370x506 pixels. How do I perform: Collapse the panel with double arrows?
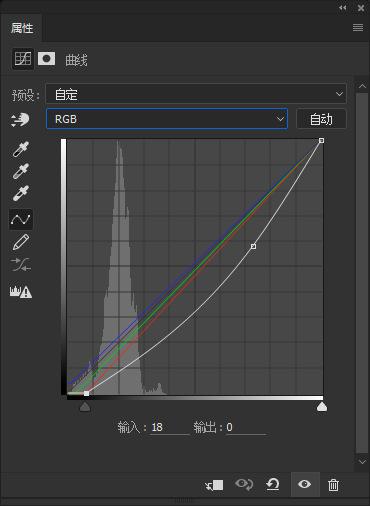pyautogui.click(x=343, y=7)
